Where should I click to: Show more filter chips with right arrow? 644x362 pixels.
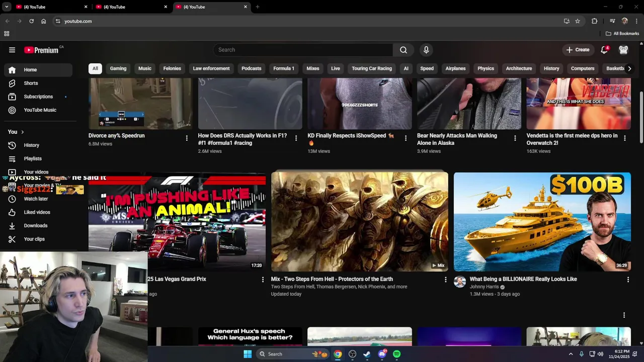coord(629,68)
